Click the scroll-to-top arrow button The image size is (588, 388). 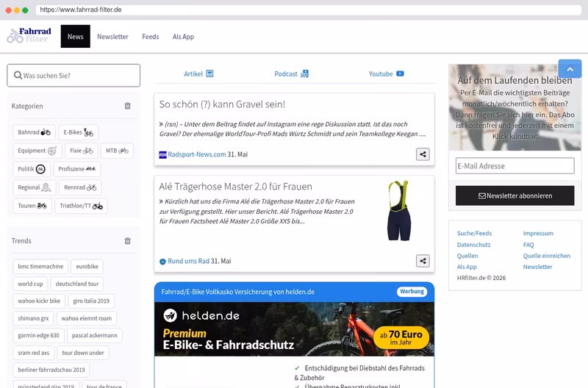570,69
